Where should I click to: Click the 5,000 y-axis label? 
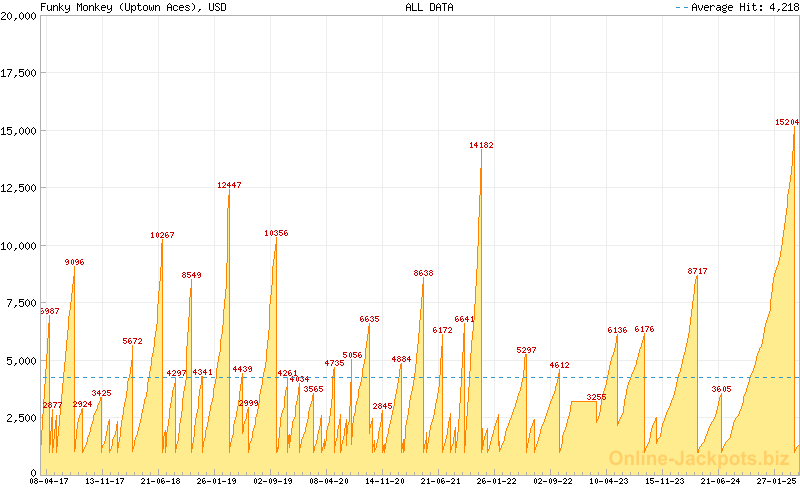[21, 361]
